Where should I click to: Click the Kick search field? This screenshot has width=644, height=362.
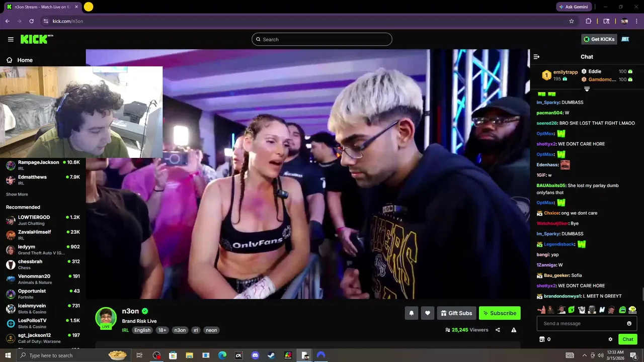coord(322,39)
